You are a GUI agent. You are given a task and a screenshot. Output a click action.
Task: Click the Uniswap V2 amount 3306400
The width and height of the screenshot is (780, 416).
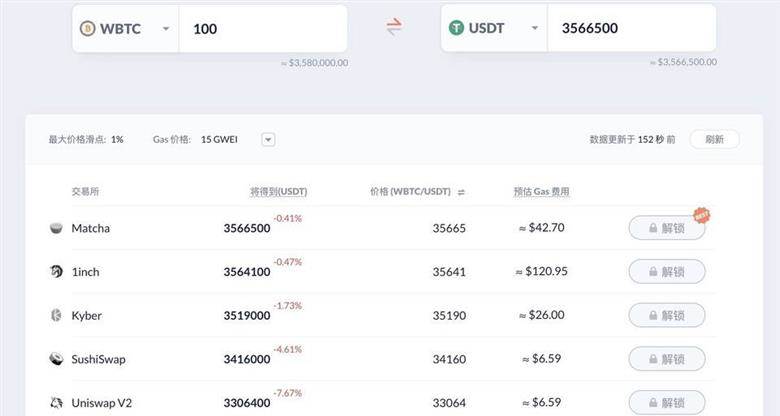point(247,403)
